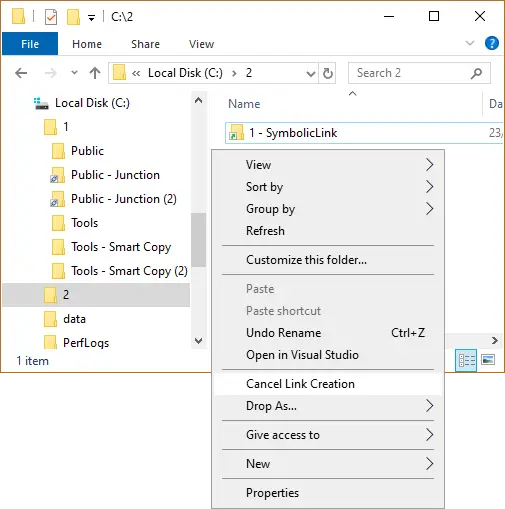Expand the ribbon with the chevron
Image resolution: width=505 pixels, height=509 pixels.
(x=470, y=43)
